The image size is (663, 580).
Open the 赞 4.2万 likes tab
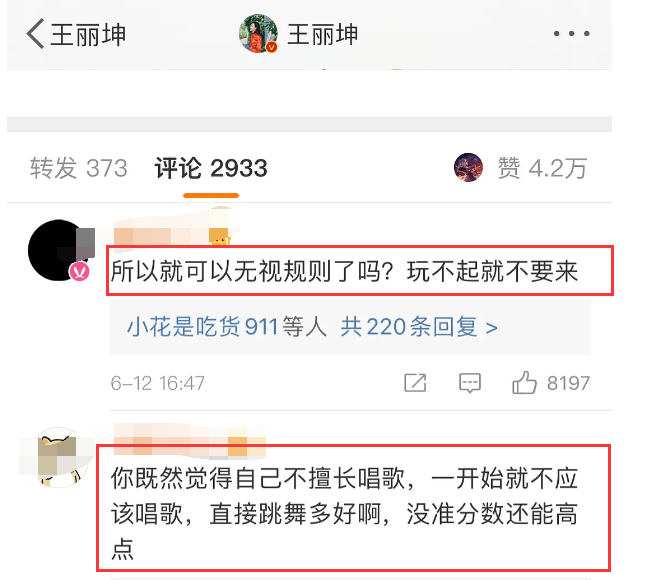point(542,168)
